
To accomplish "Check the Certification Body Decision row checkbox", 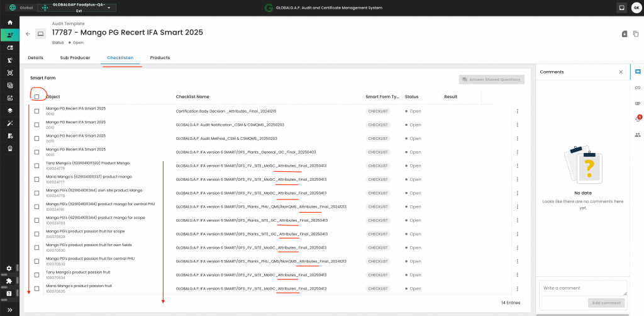I will click(36, 111).
